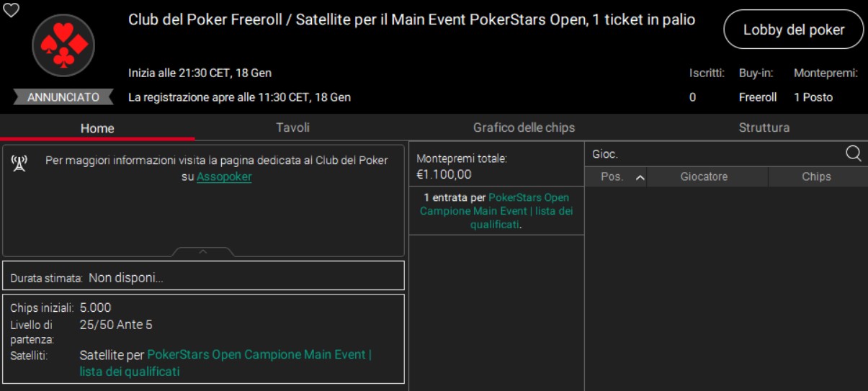Show the Grafico delle chips tab

click(x=524, y=127)
